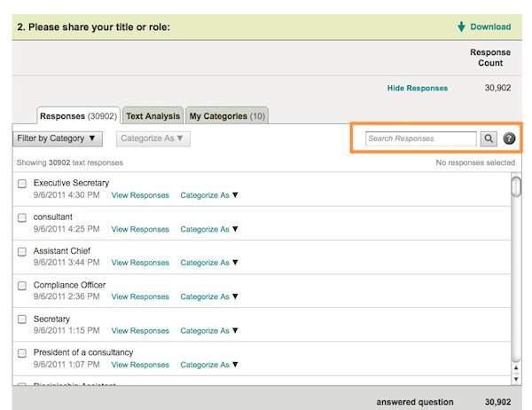Click the green Download arrow icon

[x=461, y=27]
